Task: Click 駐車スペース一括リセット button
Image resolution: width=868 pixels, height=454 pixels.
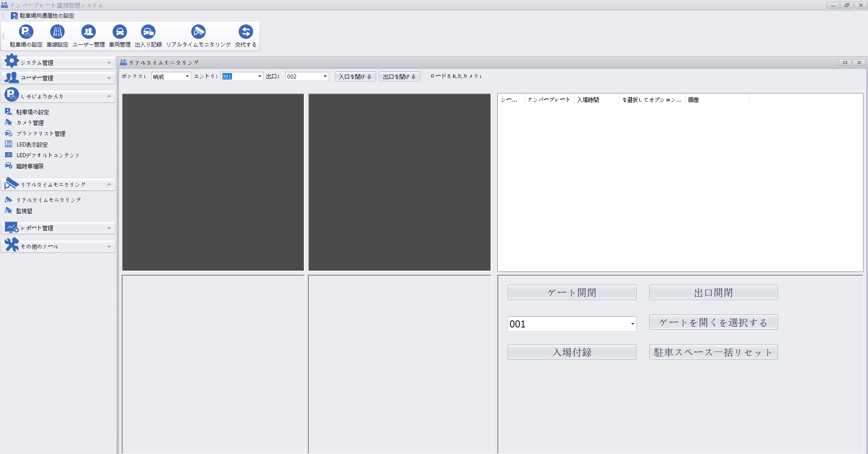Action: 713,352
